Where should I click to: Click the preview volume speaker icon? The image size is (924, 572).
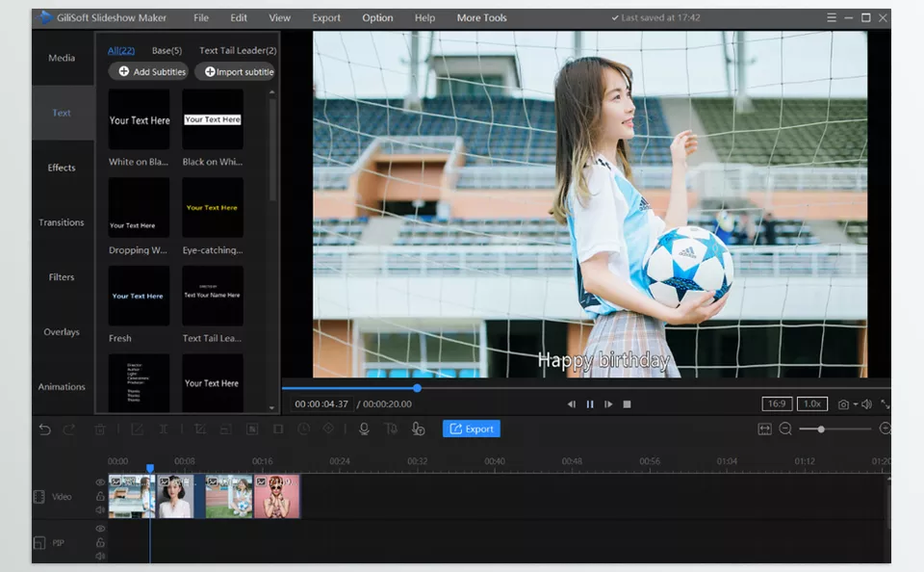(866, 403)
